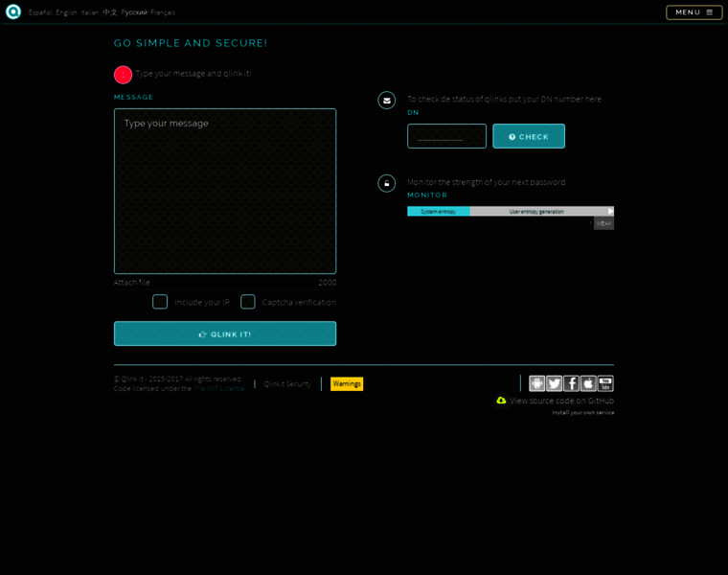Enable the Include your IP checkbox
728x575 pixels.
[160, 302]
